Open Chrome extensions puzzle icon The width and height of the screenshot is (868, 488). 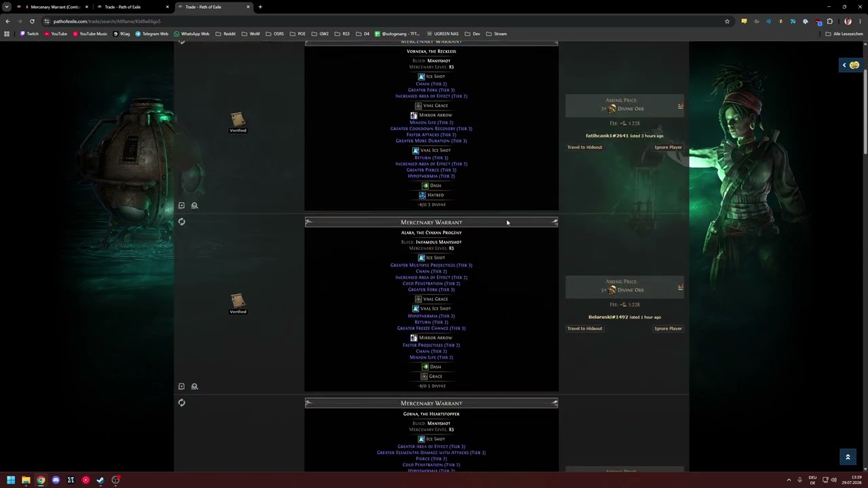point(829,21)
